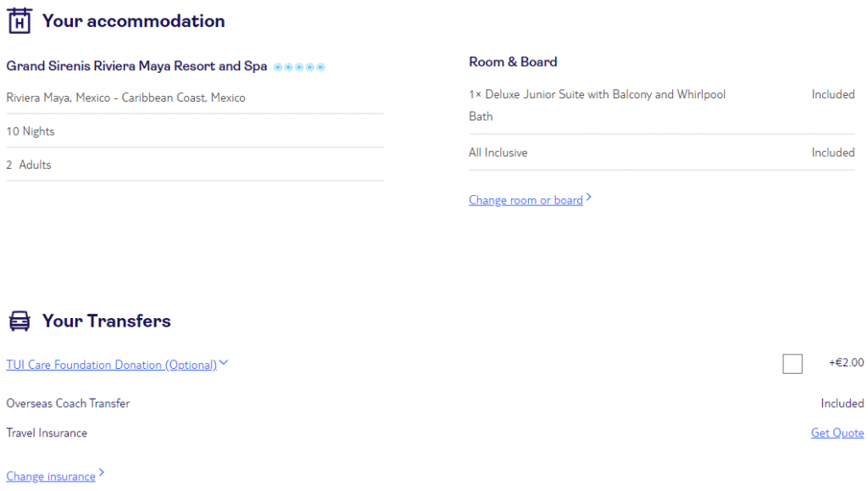This screenshot has width=868, height=491.
Task: Click the transfers bus icon
Action: (x=19, y=321)
